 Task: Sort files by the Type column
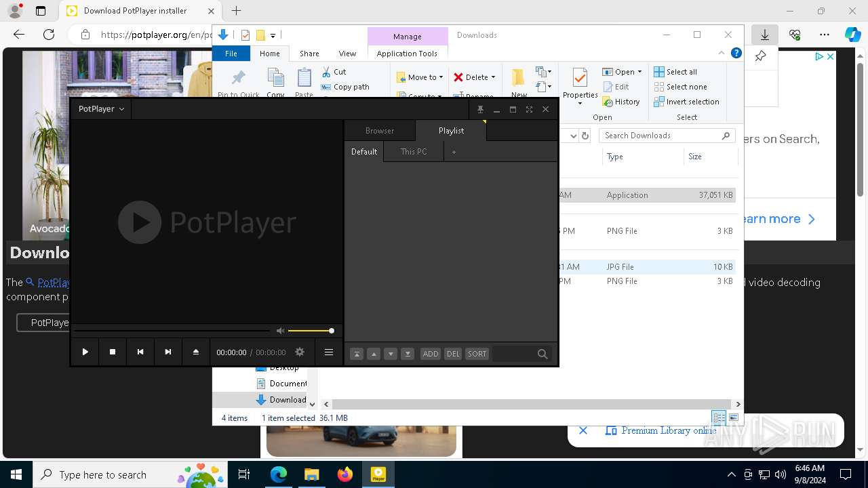642,157
